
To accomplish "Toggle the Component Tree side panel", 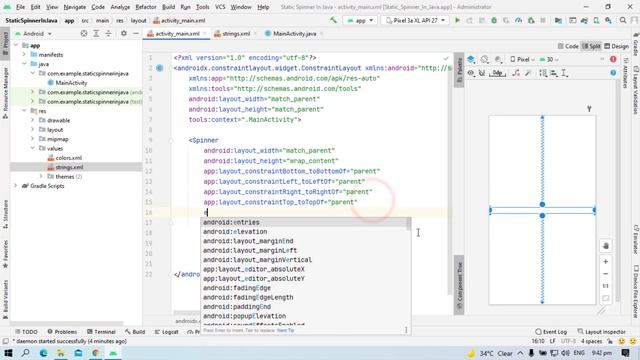I will coord(459,285).
